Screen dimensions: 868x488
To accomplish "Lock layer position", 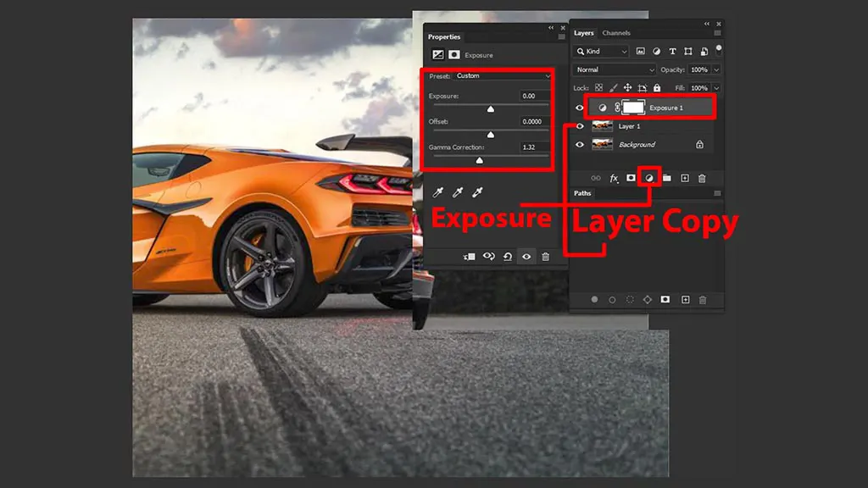I will [628, 88].
